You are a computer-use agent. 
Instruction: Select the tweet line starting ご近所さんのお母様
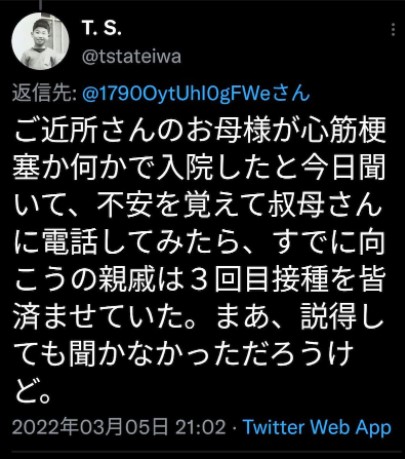point(200,129)
